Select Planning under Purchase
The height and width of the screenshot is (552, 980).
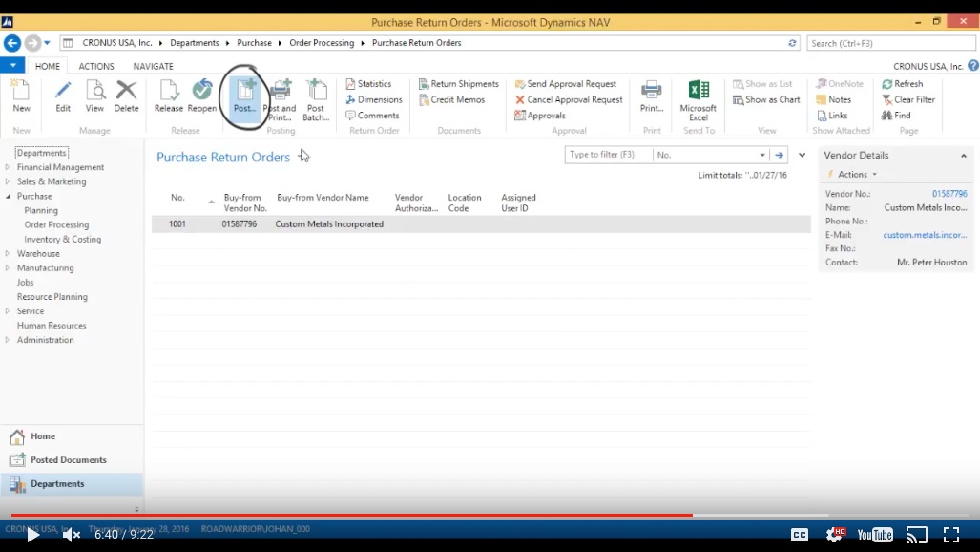[41, 210]
